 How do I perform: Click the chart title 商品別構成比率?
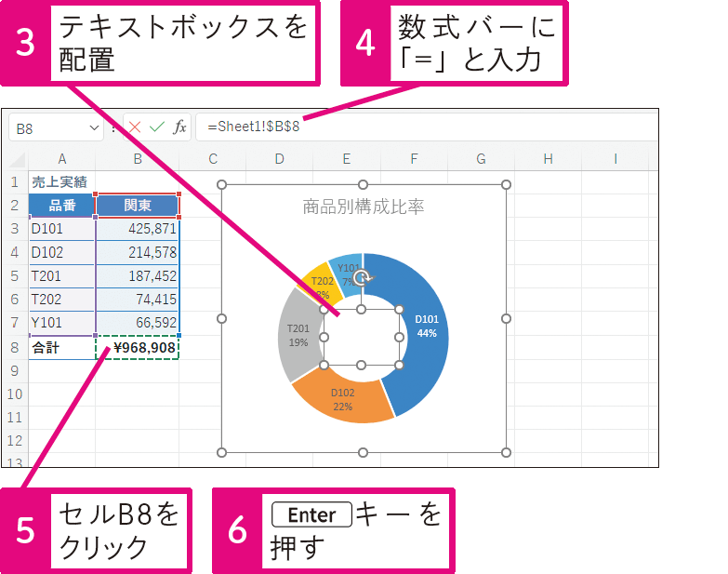364,207
